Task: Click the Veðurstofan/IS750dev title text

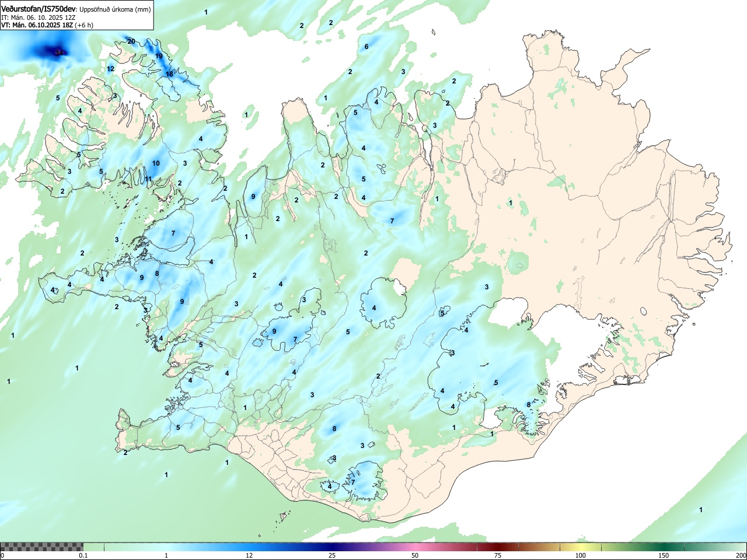Action: [39, 8]
